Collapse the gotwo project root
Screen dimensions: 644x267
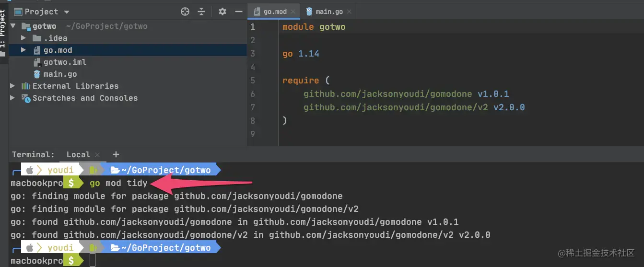pyautogui.click(x=13, y=26)
